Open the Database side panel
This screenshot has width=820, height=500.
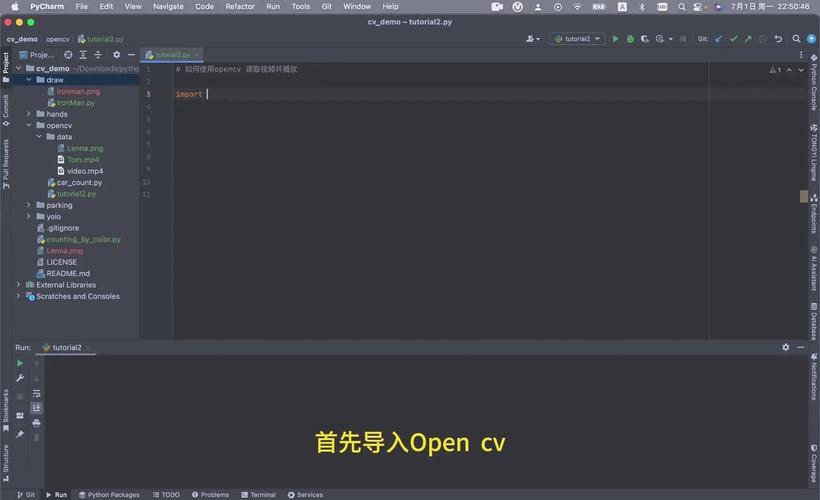[x=814, y=322]
